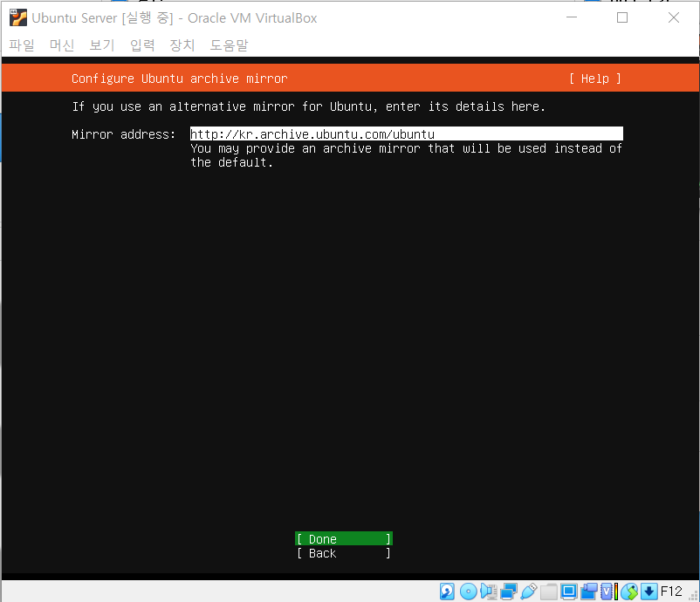This screenshot has width=700, height=602.
Task: Open the 보기 menu
Action: pos(102,45)
